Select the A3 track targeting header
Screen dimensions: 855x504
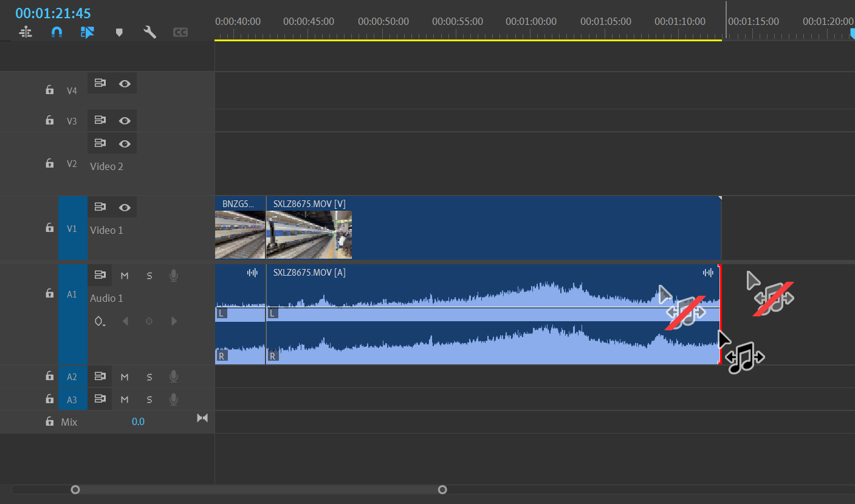click(x=72, y=399)
